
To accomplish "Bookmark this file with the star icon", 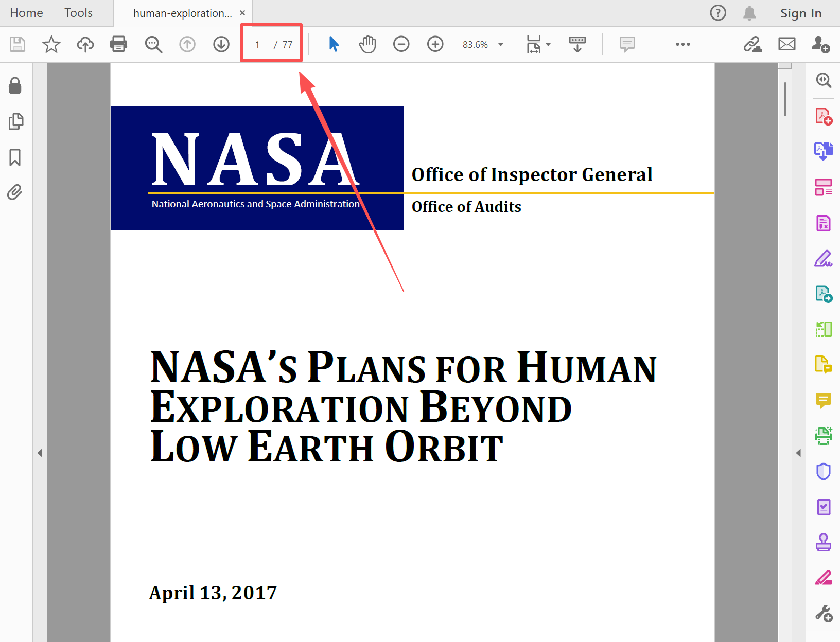I will (51, 44).
